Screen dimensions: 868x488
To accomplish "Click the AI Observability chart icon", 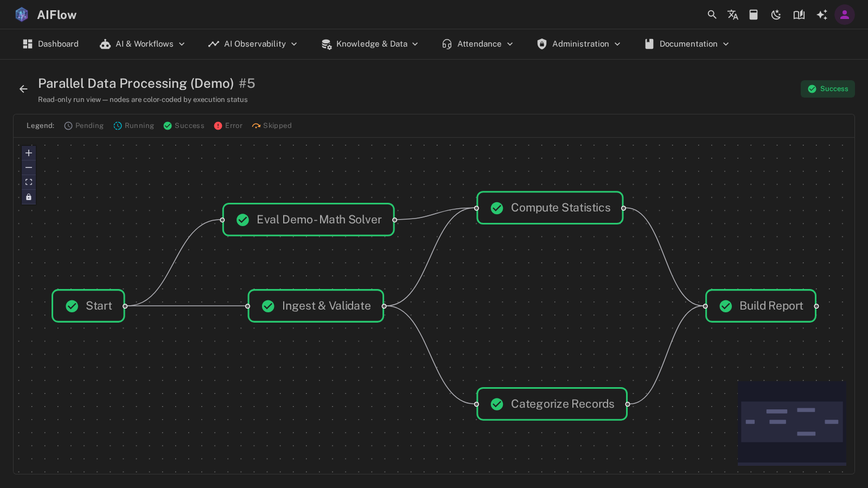I will click(214, 44).
